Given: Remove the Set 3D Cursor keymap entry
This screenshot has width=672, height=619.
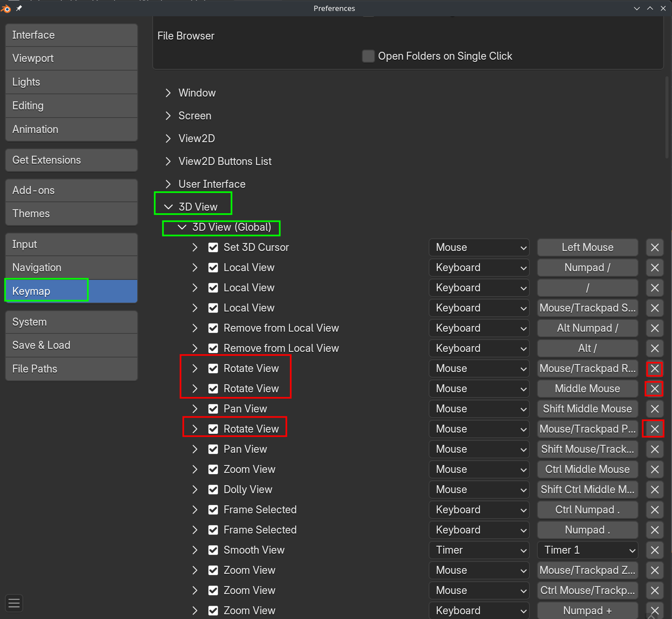Looking at the screenshot, I should click(x=655, y=247).
